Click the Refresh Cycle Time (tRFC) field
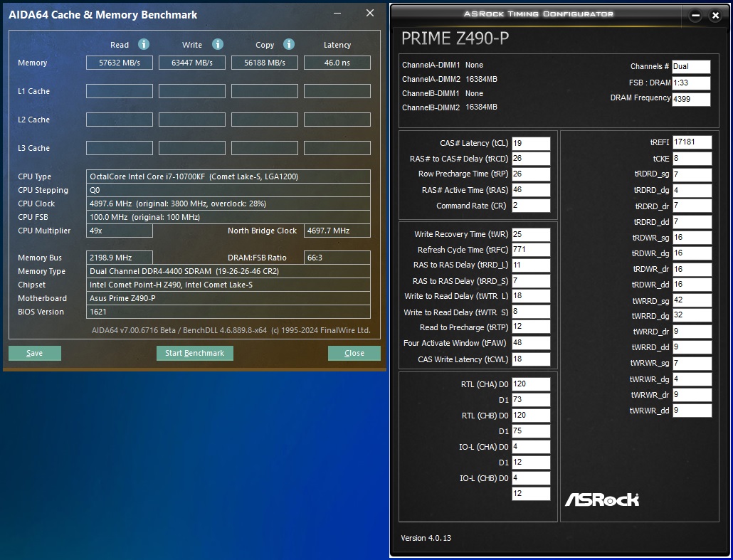 (531, 250)
